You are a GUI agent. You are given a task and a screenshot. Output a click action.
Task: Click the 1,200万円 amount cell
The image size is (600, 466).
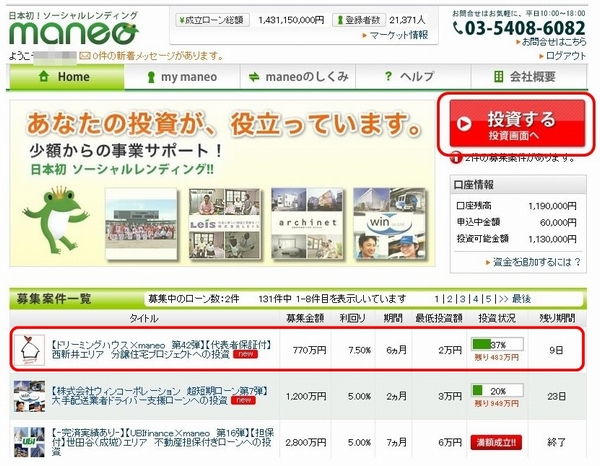[306, 396]
